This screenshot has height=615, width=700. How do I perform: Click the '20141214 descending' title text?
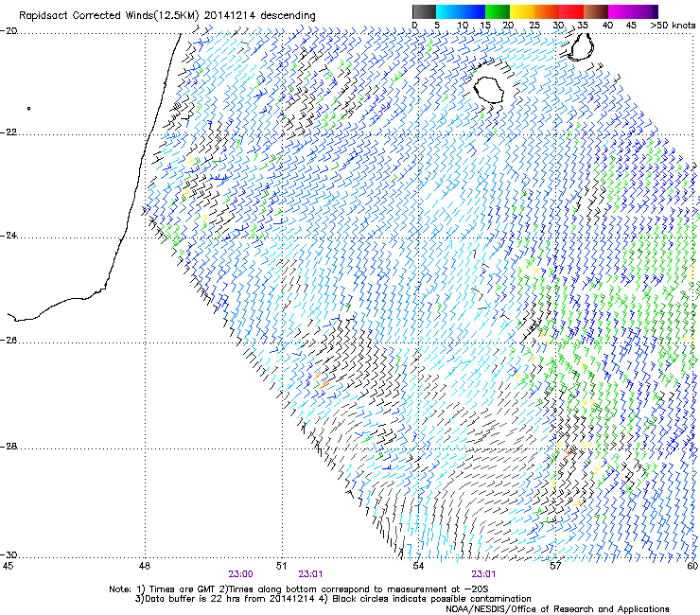point(260,16)
